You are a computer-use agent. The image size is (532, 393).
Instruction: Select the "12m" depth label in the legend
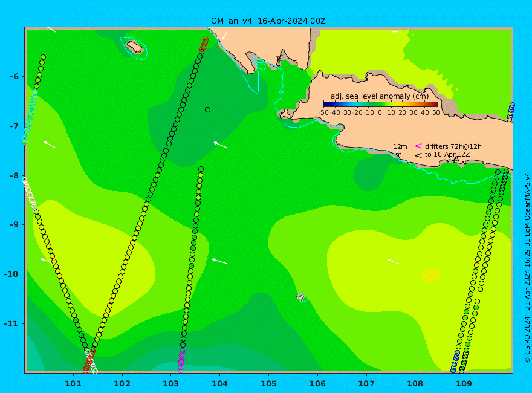[x=400, y=146]
